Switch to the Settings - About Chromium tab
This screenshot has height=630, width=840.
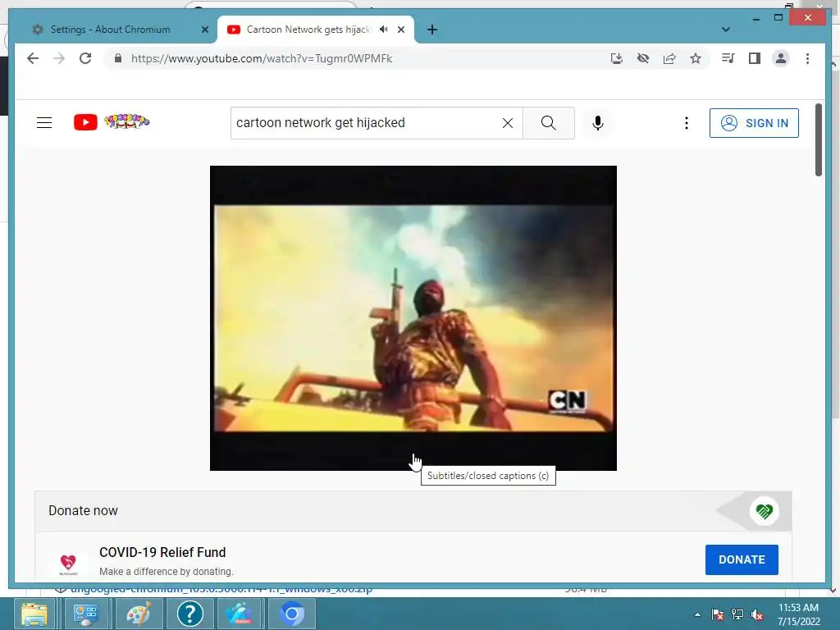click(110, 30)
